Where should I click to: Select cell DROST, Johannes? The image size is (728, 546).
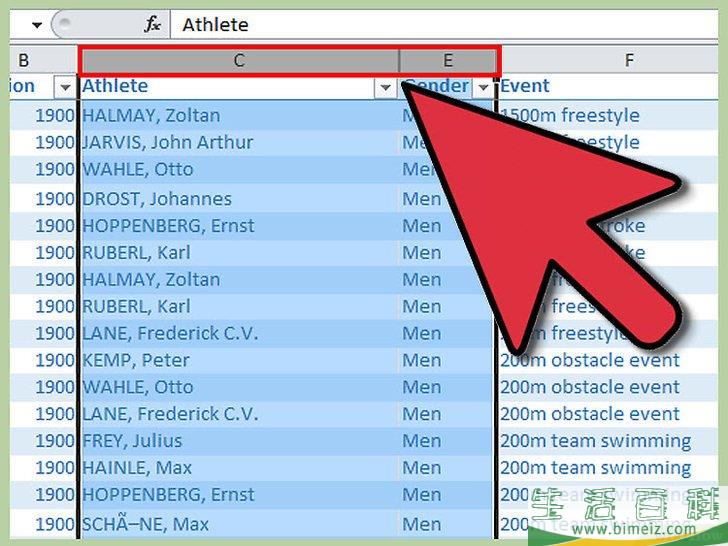tap(239, 199)
